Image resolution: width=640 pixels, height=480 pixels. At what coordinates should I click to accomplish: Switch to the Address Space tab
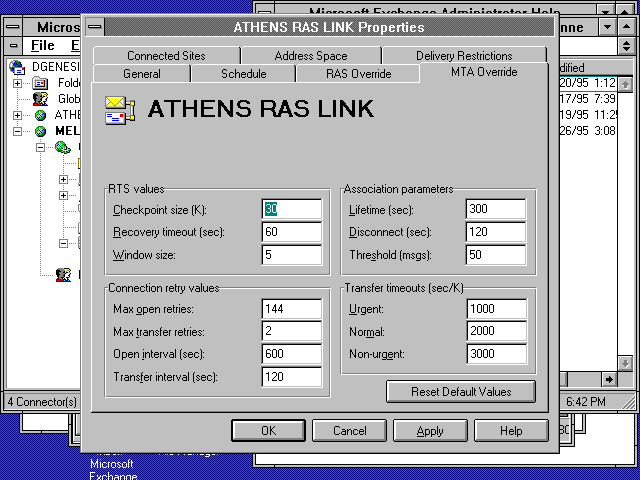pyautogui.click(x=311, y=56)
